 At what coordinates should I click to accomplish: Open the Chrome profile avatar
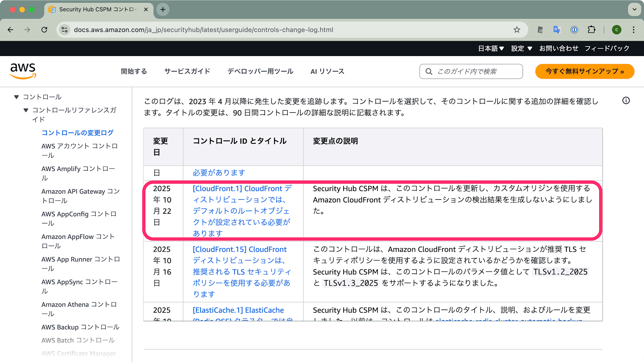pos(617,30)
